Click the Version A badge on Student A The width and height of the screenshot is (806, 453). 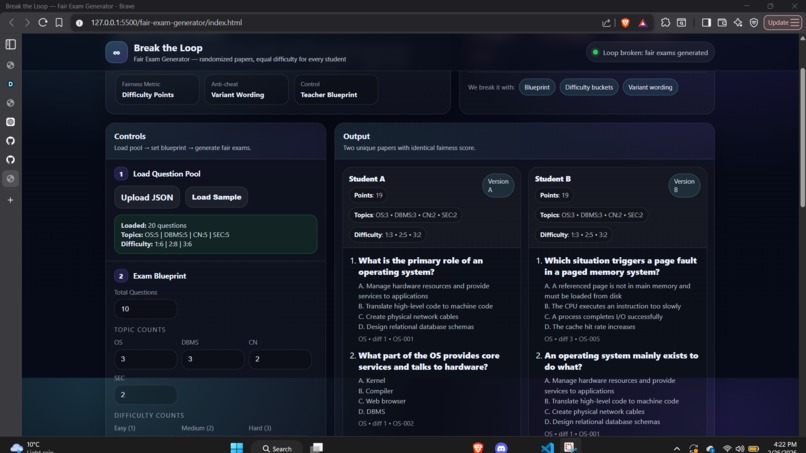click(498, 186)
